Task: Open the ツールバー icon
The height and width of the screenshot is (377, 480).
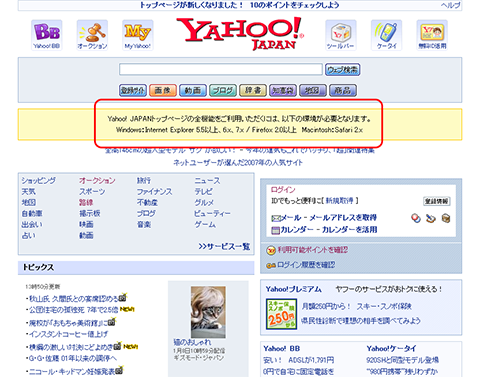Action: click(341, 35)
